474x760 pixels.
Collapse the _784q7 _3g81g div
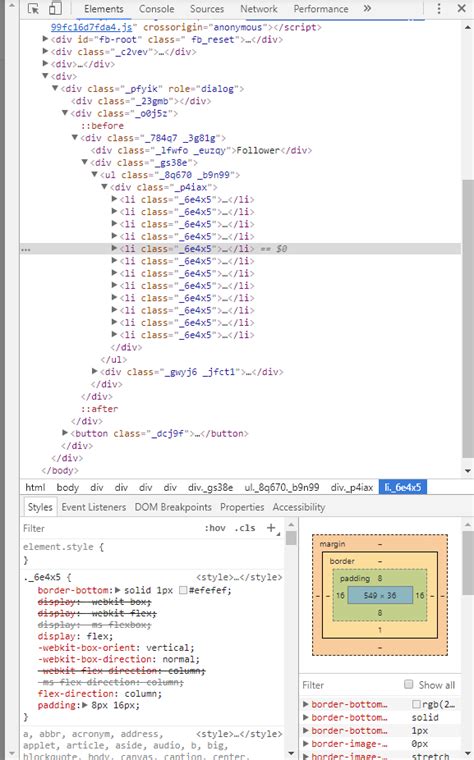pos(75,138)
